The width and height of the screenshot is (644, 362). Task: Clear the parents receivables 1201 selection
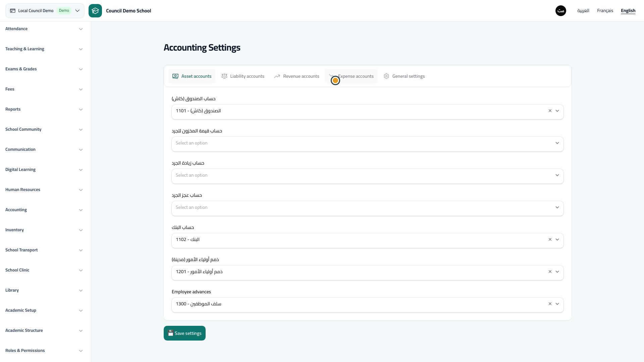(x=550, y=271)
